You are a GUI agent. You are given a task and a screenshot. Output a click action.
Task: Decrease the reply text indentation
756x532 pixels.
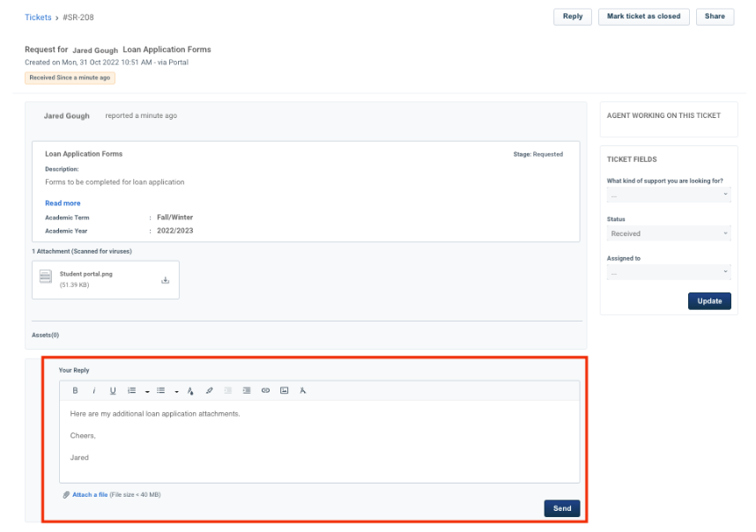tap(229, 390)
